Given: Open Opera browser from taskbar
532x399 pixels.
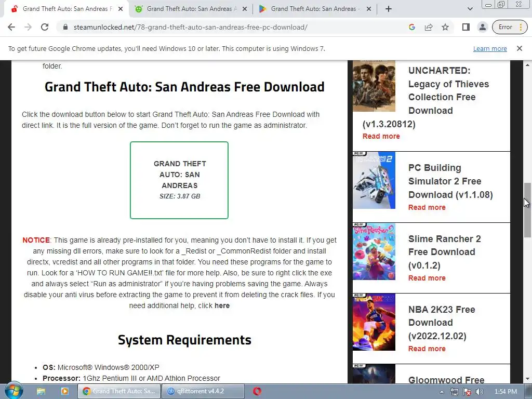Looking at the screenshot, I should (257, 391).
